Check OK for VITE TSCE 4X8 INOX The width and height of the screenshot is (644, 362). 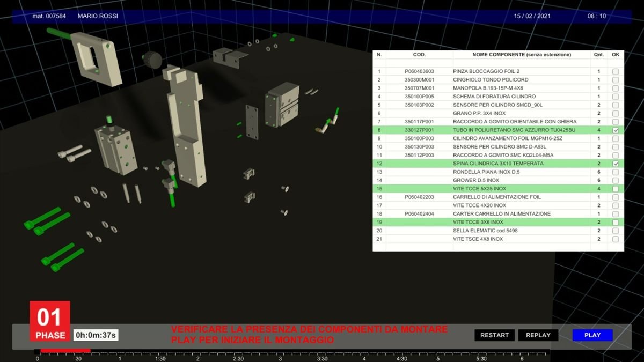pyautogui.click(x=616, y=239)
